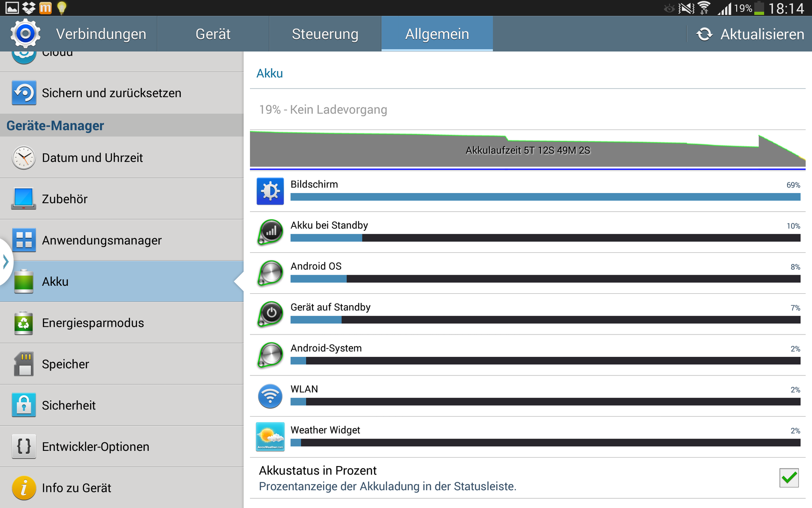This screenshot has width=812, height=508.
Task: Tap the Energiesparmodus recycle battery icon
Action: pos(24,323)
